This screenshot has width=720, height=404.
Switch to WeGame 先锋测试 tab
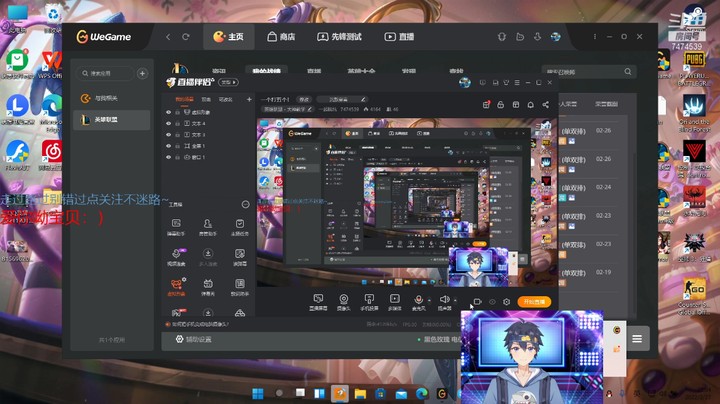[339, 37]
